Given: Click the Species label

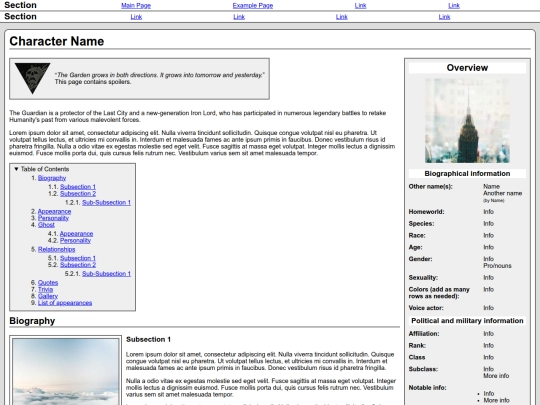Looking at the screenshot, I should coord(421,224).
